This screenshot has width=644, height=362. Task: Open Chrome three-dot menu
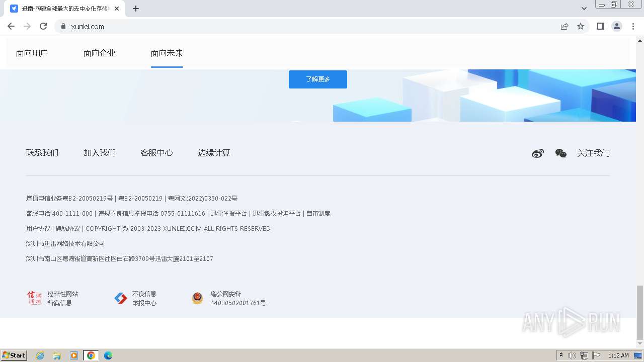point(633,26)
